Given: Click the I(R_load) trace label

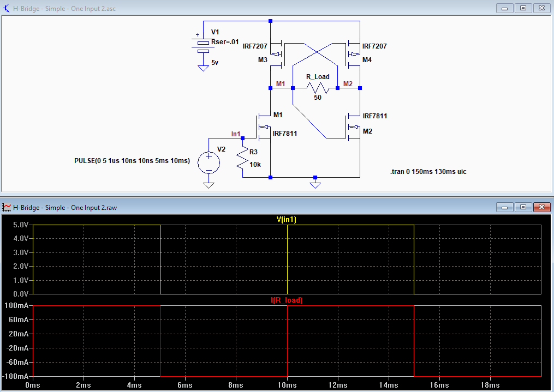Looking at the screenshot, I should [x=287, y=300].
